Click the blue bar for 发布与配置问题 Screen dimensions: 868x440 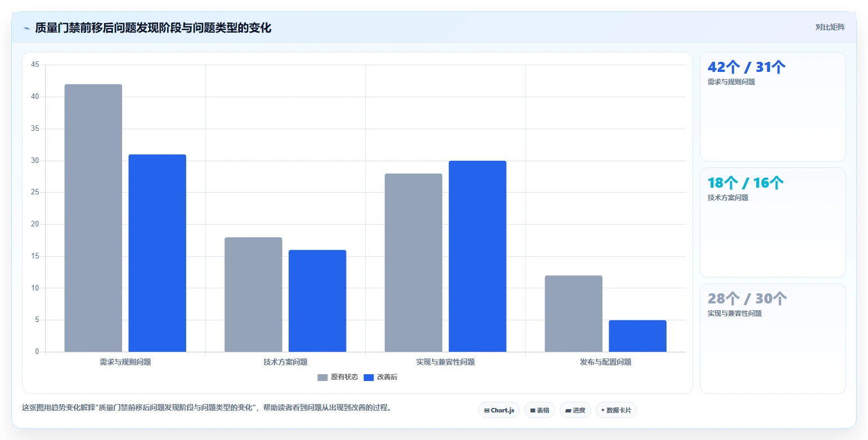tap(637, 336)
